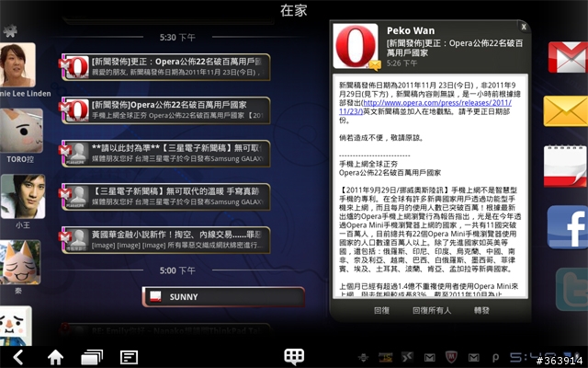Show recent apps
The image size is (588, 368).
(92, 357)
